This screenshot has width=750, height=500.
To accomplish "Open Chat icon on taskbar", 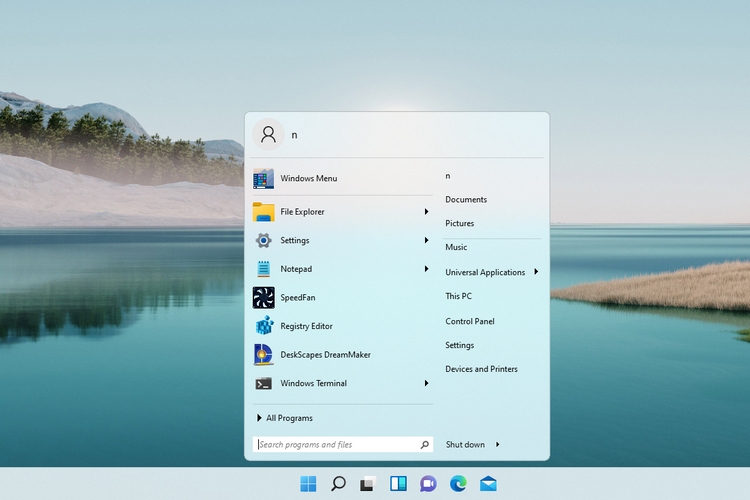I will click(x=428, y=484).
